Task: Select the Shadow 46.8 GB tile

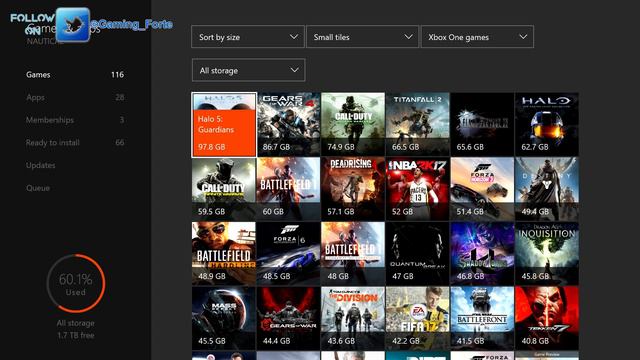Action: [x=482, y=253]
